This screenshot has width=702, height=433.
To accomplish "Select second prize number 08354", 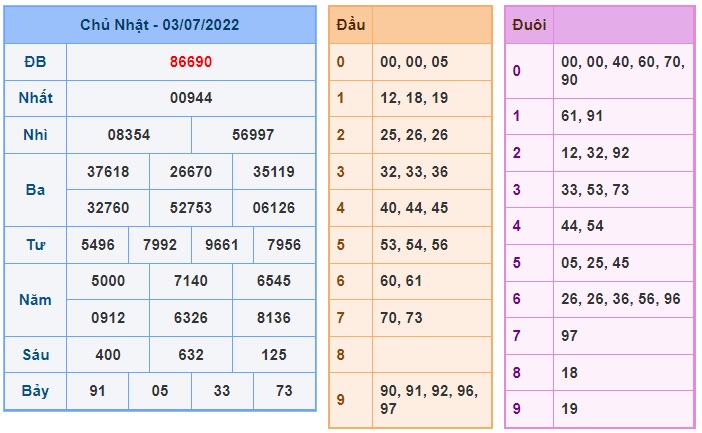I will [129, 135].
